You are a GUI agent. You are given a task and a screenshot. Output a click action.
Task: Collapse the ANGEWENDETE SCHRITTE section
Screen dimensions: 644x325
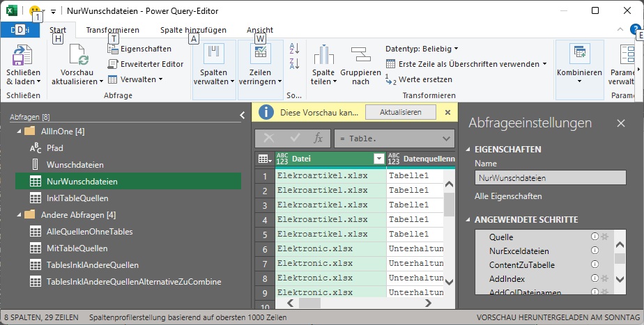(x=468, y=219)
